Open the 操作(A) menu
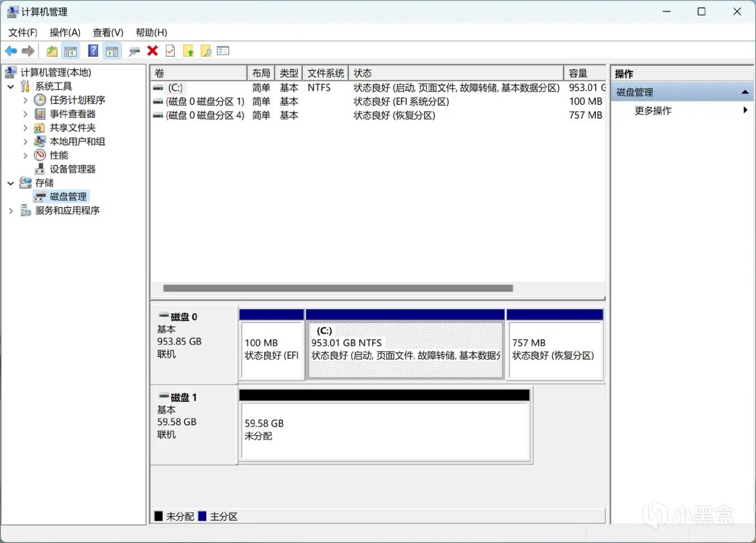756x543 pixels. [x=65, y=32]
